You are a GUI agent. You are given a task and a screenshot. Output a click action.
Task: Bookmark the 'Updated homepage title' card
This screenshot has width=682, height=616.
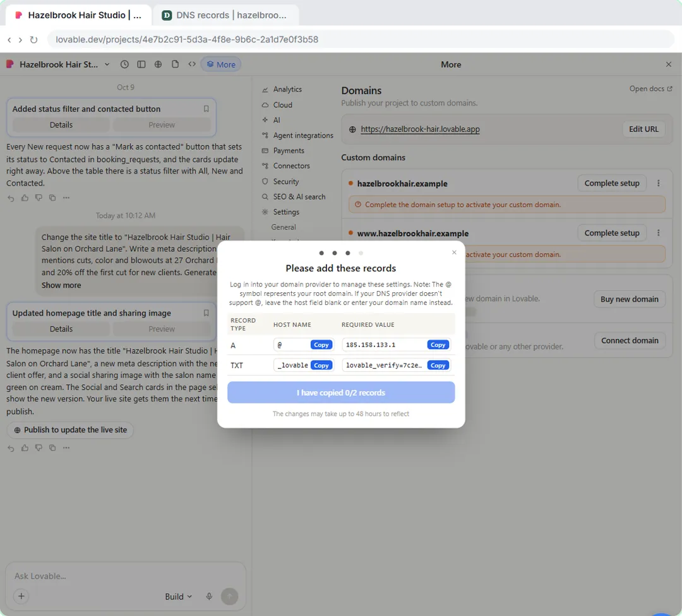coord(206,313)
